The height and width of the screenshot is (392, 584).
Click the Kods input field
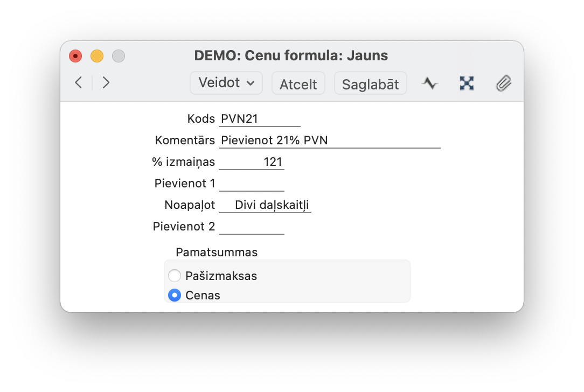coord(260,119)
